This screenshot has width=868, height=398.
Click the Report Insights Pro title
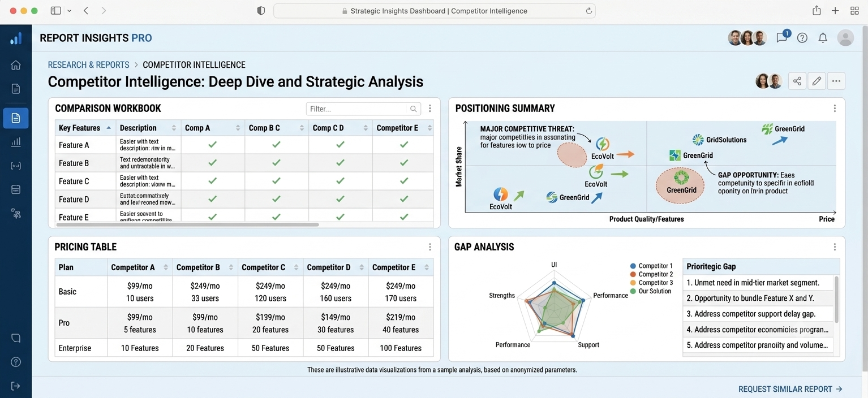[x=96, y=38]
